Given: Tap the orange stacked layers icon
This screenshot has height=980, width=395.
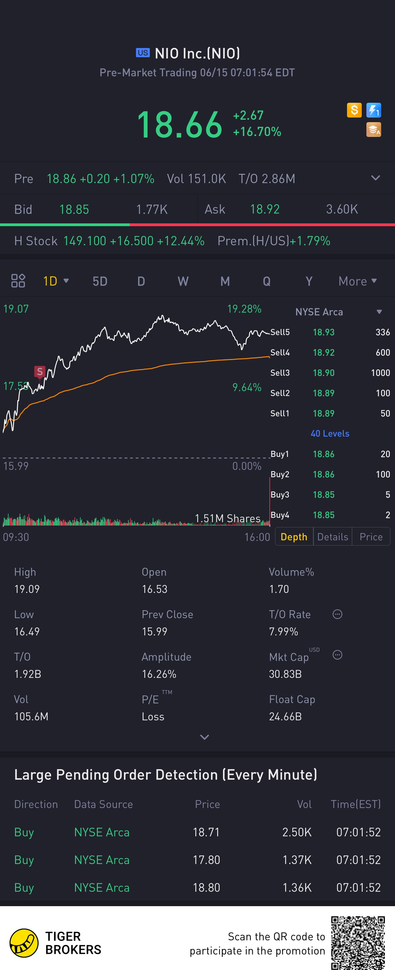Looking at the screenshot, I should (373, 130).
